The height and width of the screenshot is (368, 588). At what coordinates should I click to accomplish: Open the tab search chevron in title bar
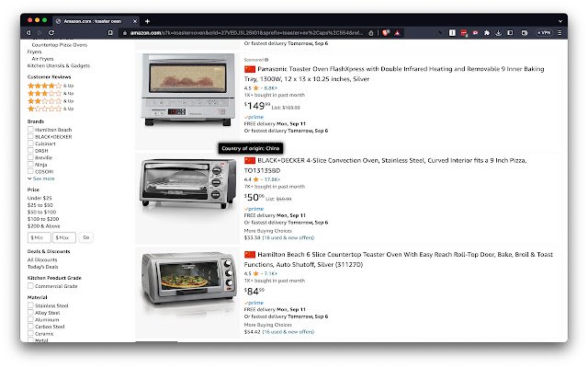point(560,21)
